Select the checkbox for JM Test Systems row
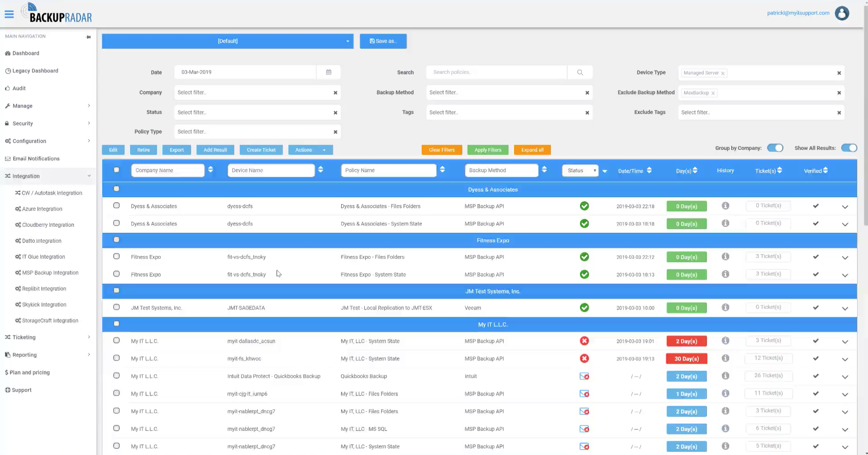This screenshot has width=868, height=455. (x=116, y=306)
